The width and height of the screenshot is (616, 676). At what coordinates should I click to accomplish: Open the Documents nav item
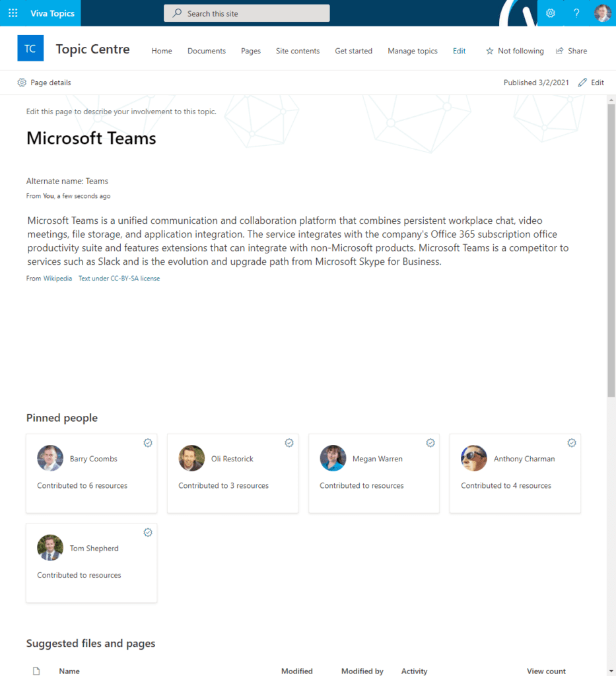[x=207, y=51]
